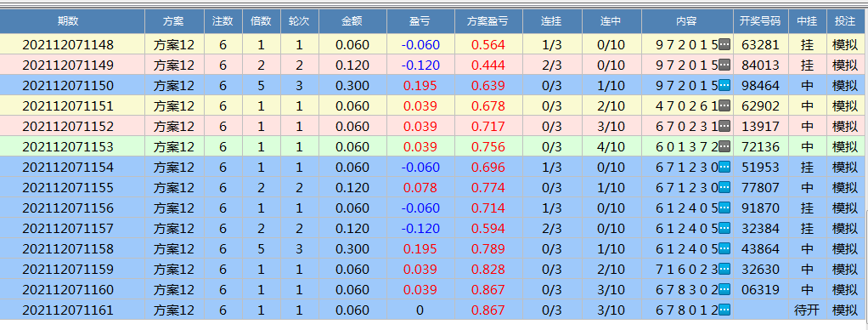Open content details icon for period 202112071156

(724, 208)
